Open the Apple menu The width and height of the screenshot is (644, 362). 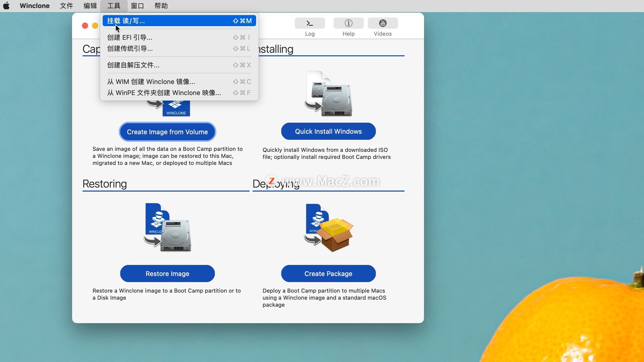6,6
